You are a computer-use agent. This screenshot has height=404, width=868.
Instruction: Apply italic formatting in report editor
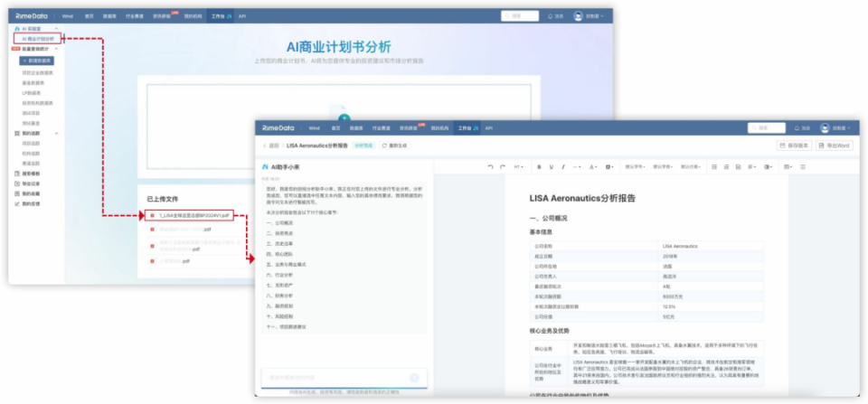tap(563, 166)
